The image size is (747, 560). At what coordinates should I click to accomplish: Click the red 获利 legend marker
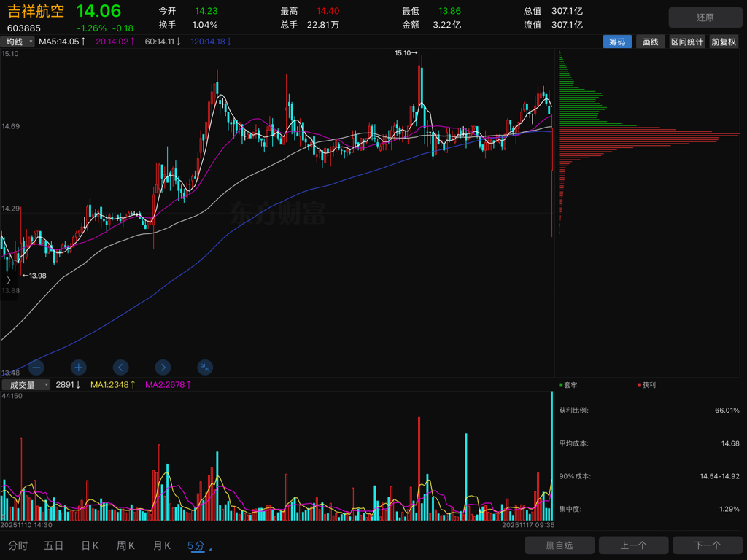[x=639, y=385]
